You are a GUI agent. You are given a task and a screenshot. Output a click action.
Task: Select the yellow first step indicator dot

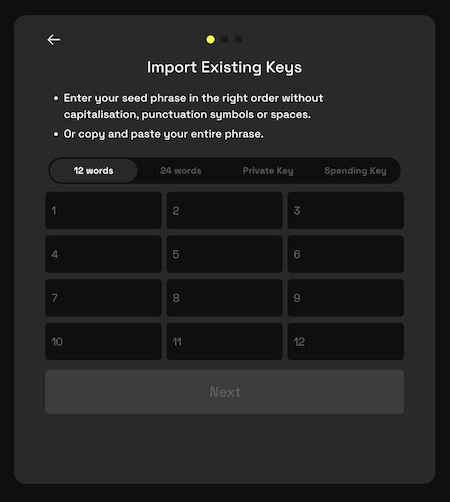pyautogui.click(x=210, y=40)
